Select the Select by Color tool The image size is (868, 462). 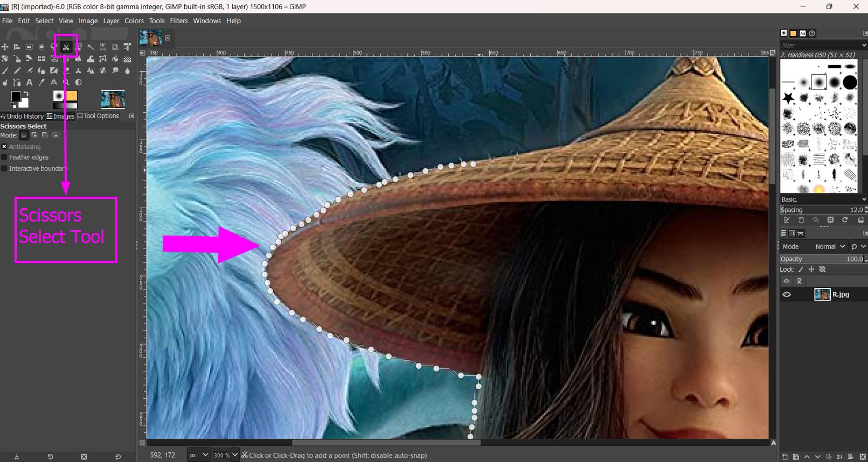click(103, 47)
